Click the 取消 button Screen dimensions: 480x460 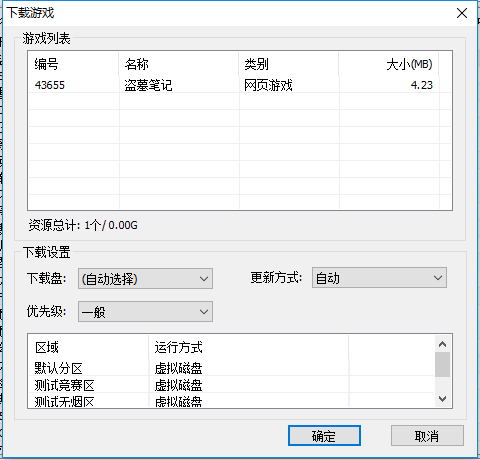(427, 436)
